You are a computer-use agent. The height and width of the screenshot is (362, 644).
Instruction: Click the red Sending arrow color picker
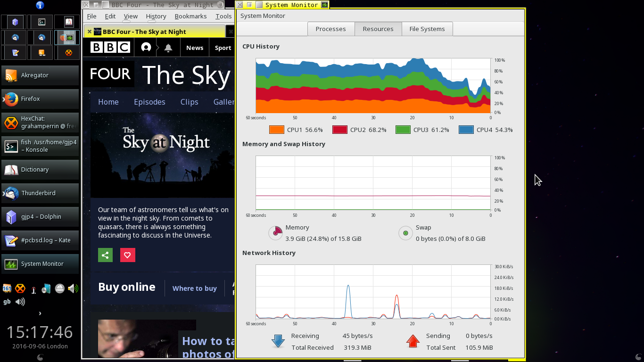coord(413,341)
